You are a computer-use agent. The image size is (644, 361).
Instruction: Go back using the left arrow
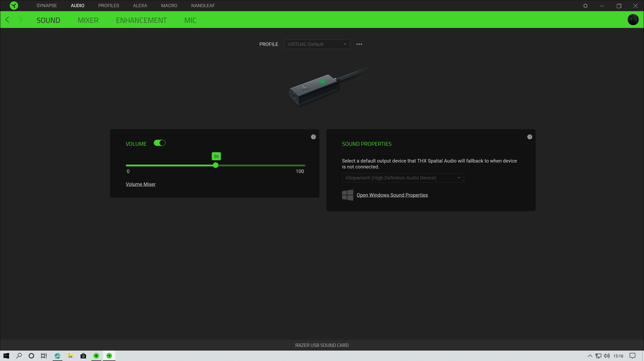[x=7, y=20]
